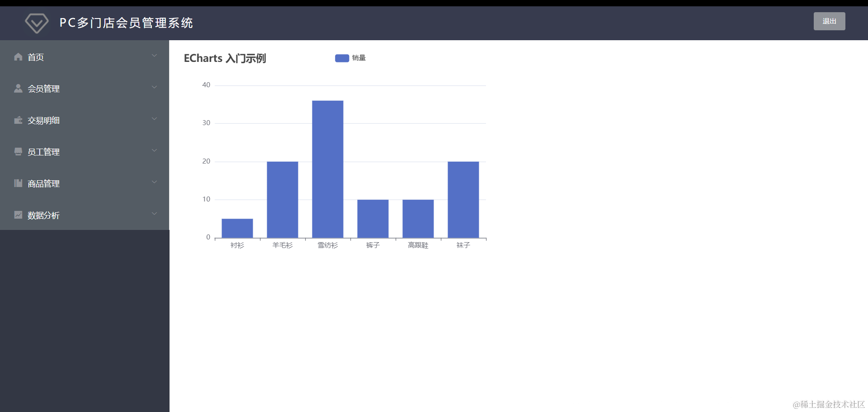Screen dimensions: 868x412
Task: Click the diamond logo icon in header
Action: (x=37, y=23)
